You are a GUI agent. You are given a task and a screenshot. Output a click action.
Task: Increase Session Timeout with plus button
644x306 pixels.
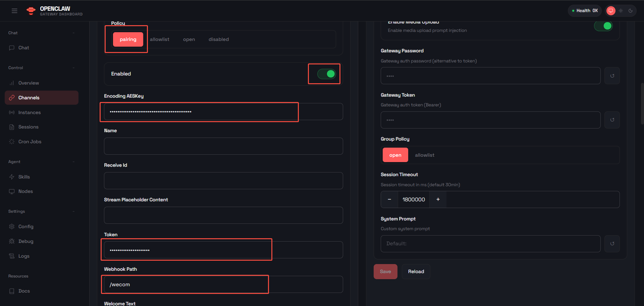pyautogui.click(x=438, y=199)
